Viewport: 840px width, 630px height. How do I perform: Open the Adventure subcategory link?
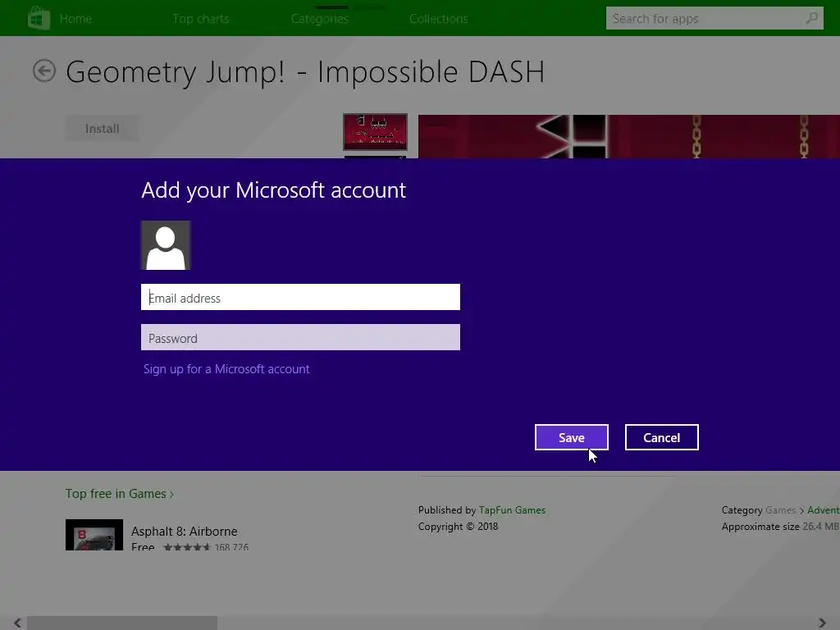tap(824, 510)
